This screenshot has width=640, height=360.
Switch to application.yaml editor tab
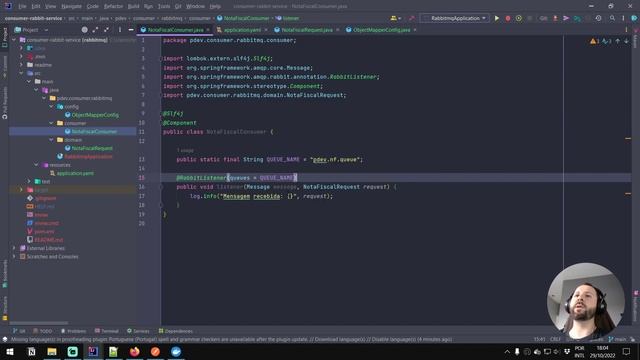[x=242, y=30]
